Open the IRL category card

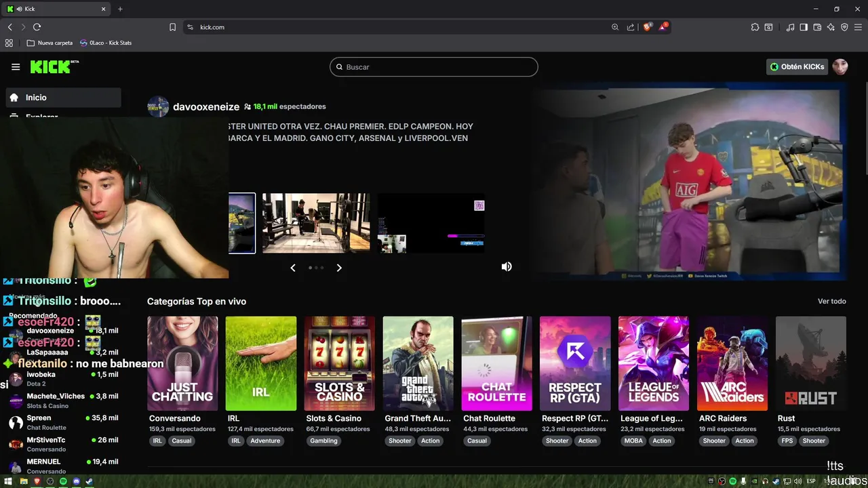261,363
